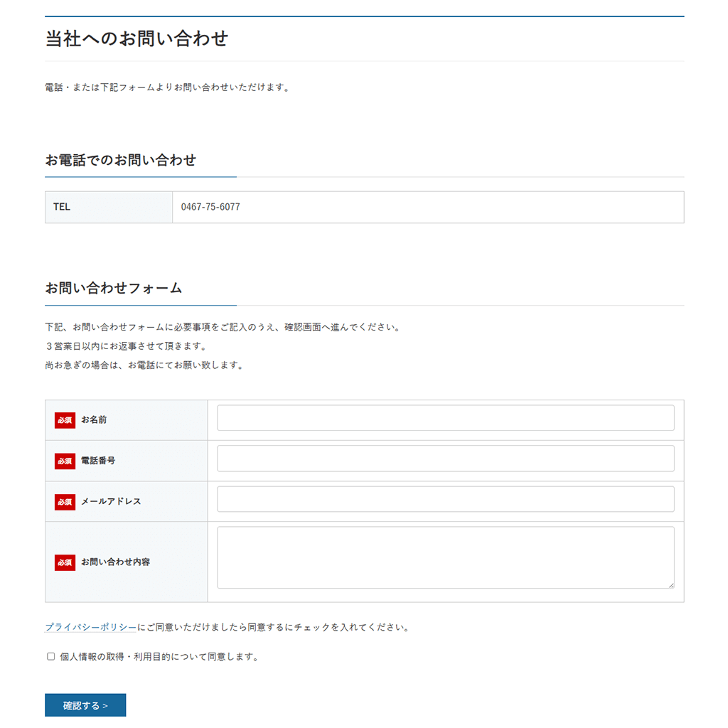Click the お問い合わせ内容 text area
Viewport: 728px width, 728px height.
point(445,557)
